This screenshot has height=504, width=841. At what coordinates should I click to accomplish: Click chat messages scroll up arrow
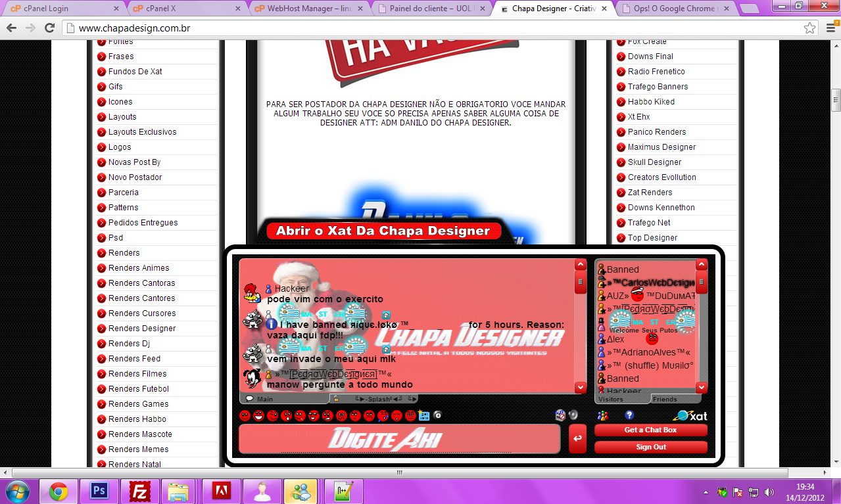[x=581, y=264]
